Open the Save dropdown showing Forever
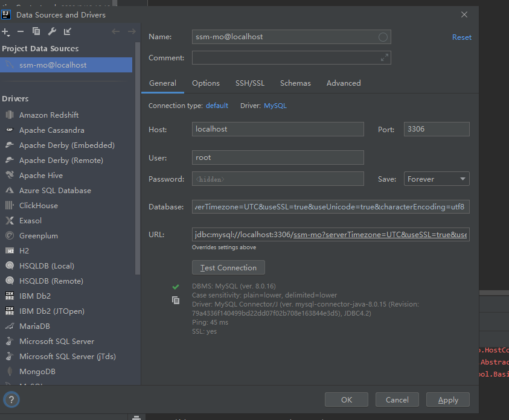 coord(437,179)
